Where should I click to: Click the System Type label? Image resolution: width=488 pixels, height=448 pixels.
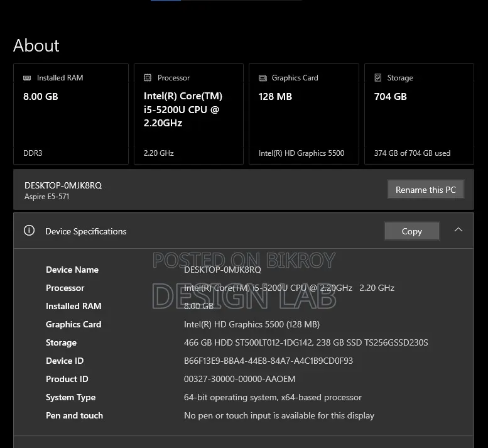tap(70, 397)
